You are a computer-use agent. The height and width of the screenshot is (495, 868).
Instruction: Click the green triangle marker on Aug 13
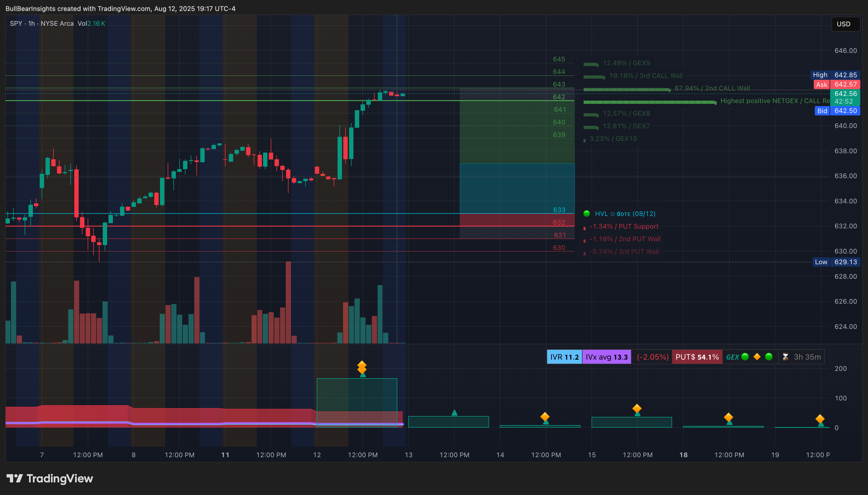point(454,413)
